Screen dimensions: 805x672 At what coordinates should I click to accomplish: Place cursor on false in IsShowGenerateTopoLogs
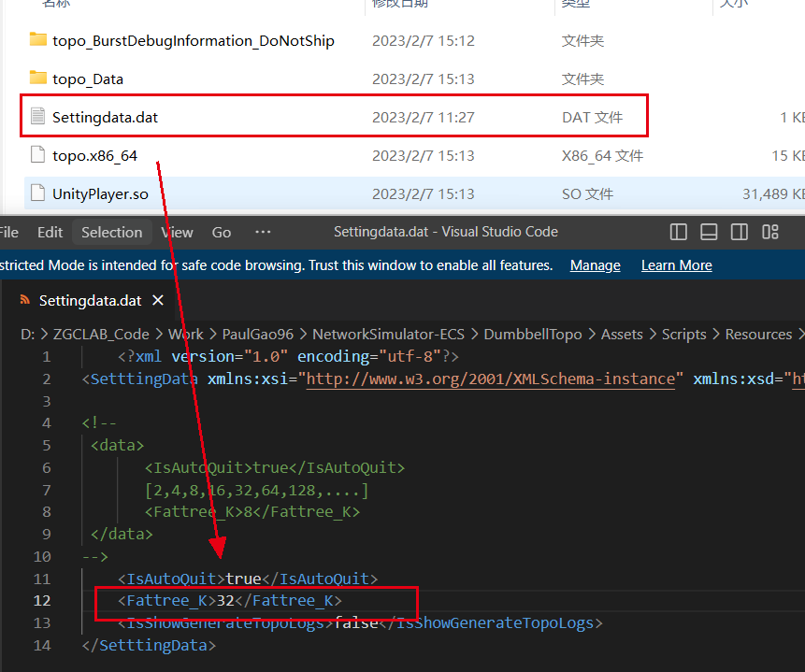point(356,623)
